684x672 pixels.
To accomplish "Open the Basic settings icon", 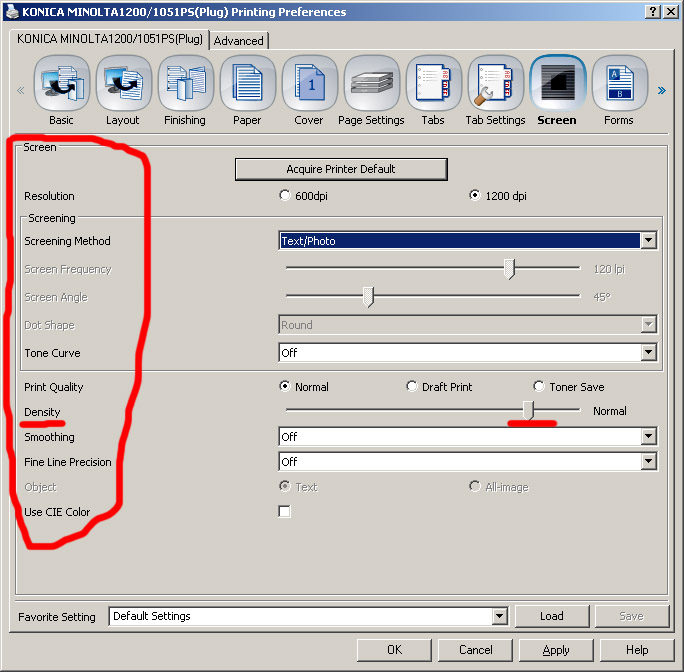I will 62,83.
